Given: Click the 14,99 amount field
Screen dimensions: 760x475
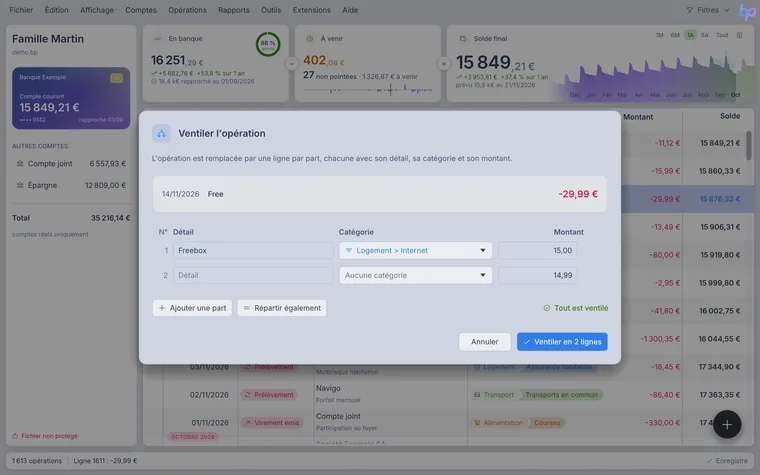Looking at the screenshot, I should [x=538, y=275].
